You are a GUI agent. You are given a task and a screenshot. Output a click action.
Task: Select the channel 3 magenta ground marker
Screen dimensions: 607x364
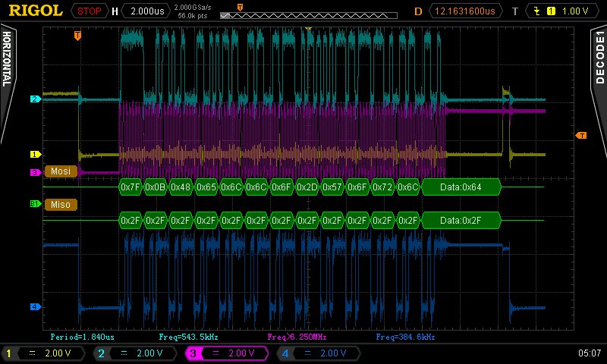[36, 172]
